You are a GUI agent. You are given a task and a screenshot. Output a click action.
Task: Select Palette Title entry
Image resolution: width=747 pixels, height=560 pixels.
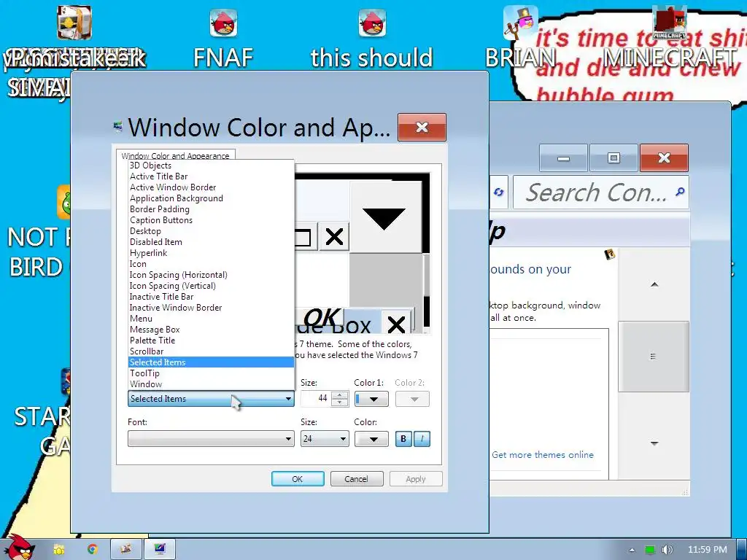point(211,341)
